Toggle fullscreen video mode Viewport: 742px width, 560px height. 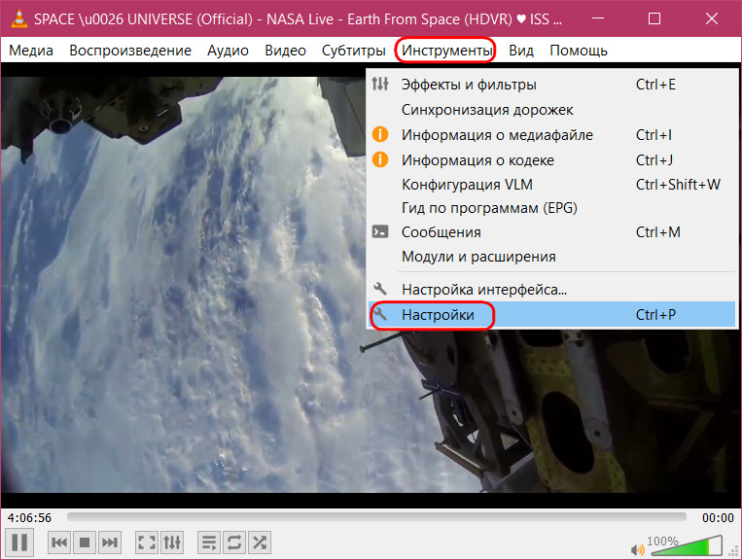click(x=146, y=542)
